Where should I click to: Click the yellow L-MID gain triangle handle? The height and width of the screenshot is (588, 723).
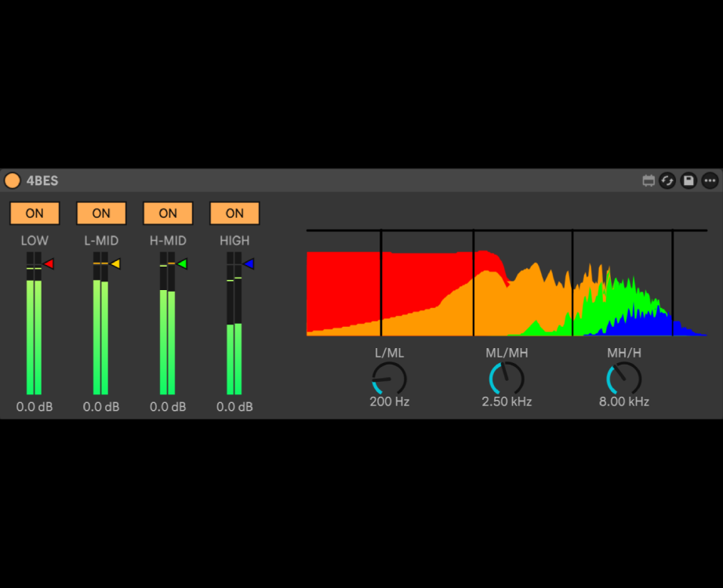(x=115, y=264)
